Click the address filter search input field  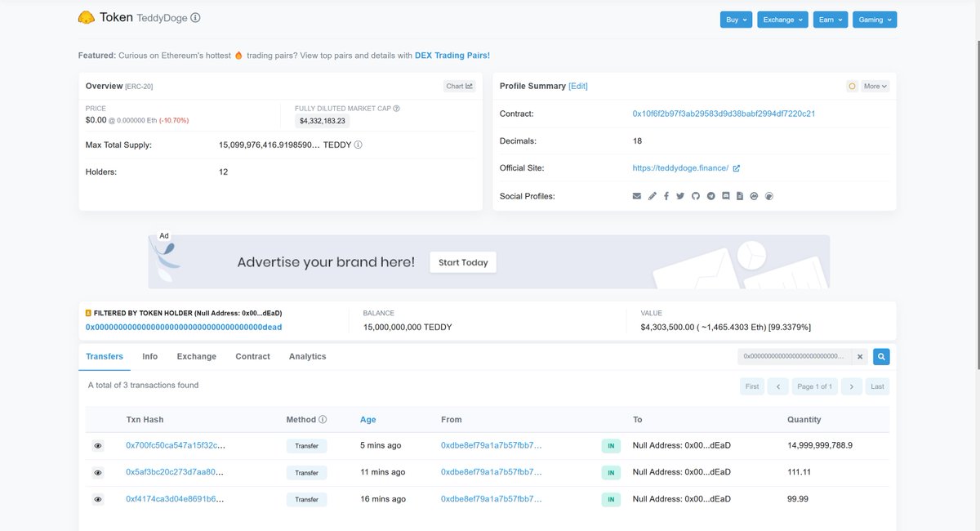coord(795,357)
